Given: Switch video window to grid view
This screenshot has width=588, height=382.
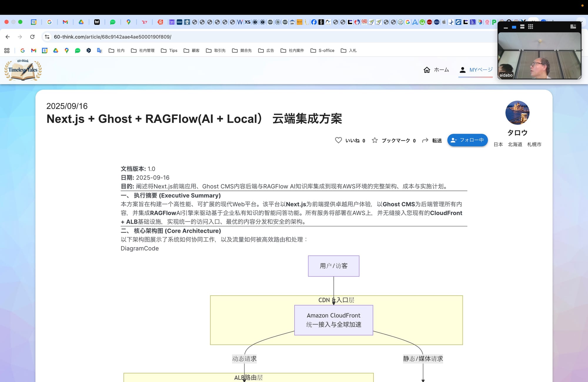Looking at the screenshot, I should coord(531,27).
